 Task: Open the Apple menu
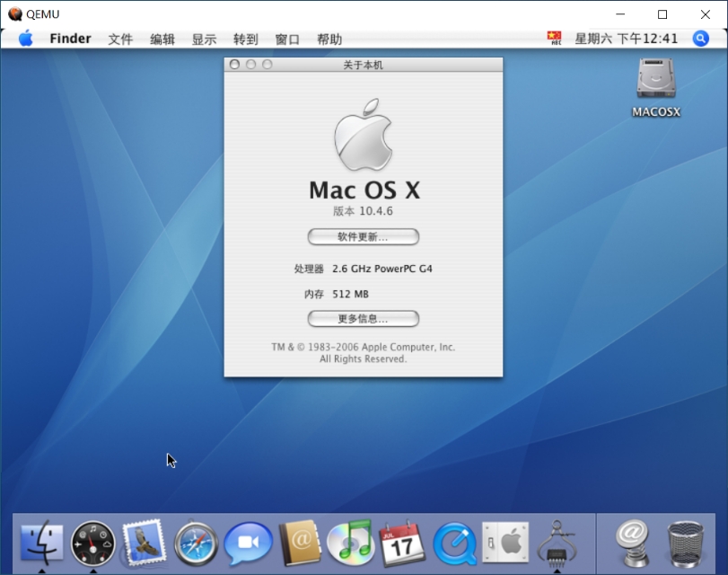coord(24,39)
